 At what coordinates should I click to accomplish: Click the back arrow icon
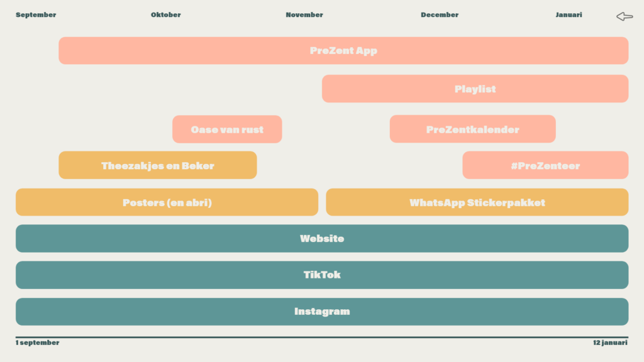pyautogui.click(x=625, y=16)
